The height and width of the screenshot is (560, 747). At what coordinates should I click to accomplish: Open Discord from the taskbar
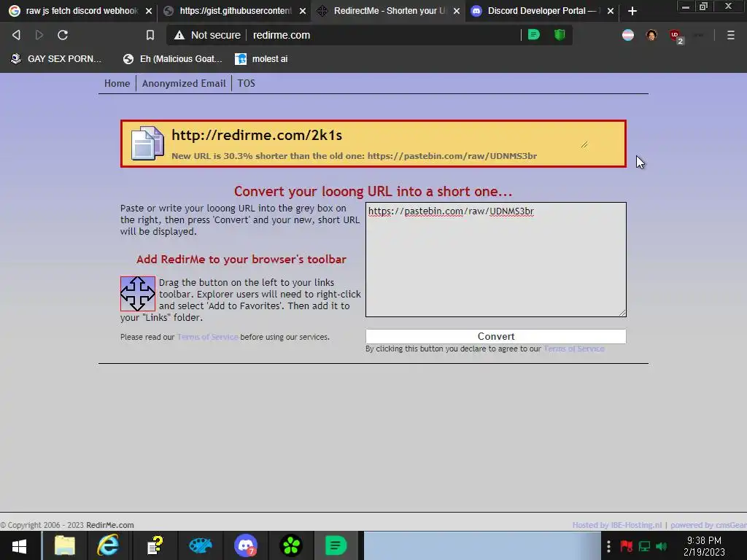[246, 545]
